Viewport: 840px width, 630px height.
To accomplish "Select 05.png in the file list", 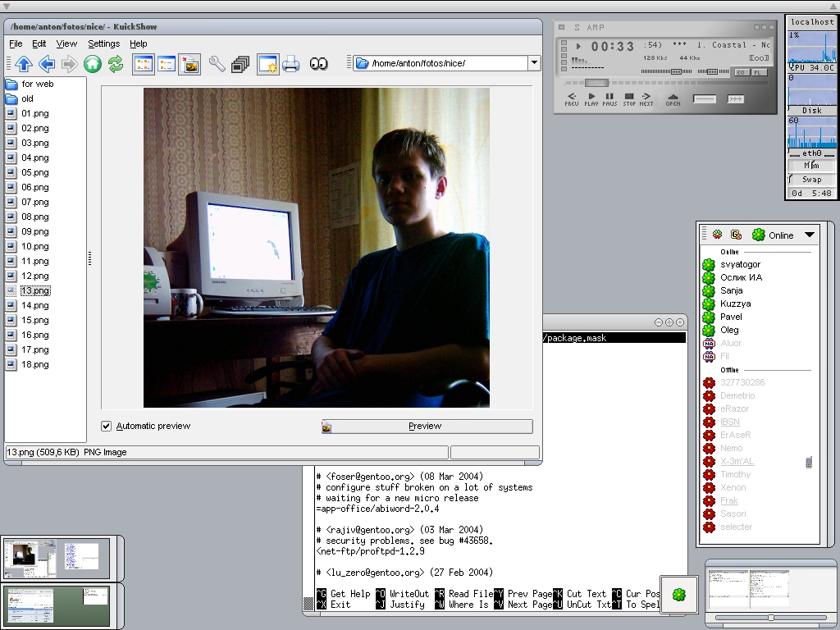I will click(35, 172).
